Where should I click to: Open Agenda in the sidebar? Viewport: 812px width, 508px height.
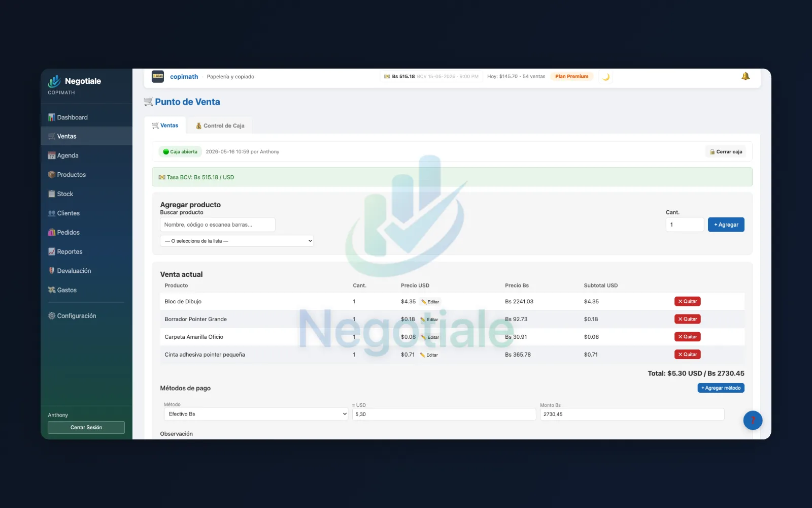pos(86,155)
